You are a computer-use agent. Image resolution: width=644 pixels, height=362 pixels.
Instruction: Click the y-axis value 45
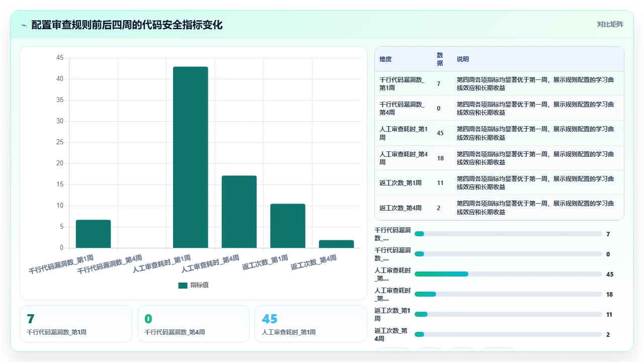click(60, 58)
